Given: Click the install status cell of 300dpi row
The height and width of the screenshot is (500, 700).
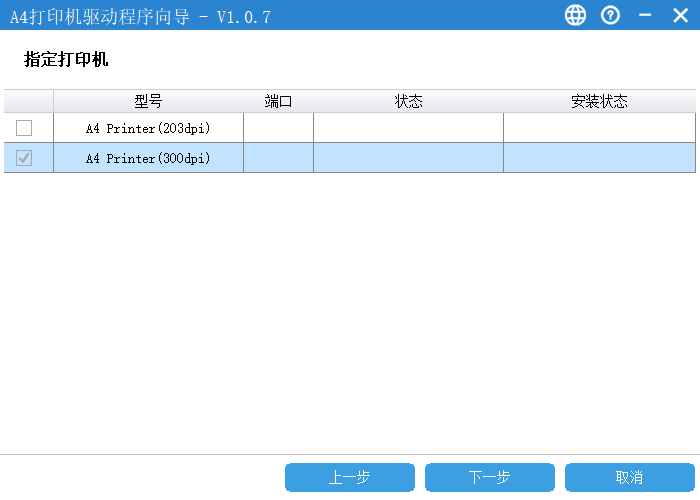Looking at the screenshot, I should point(600,158).
